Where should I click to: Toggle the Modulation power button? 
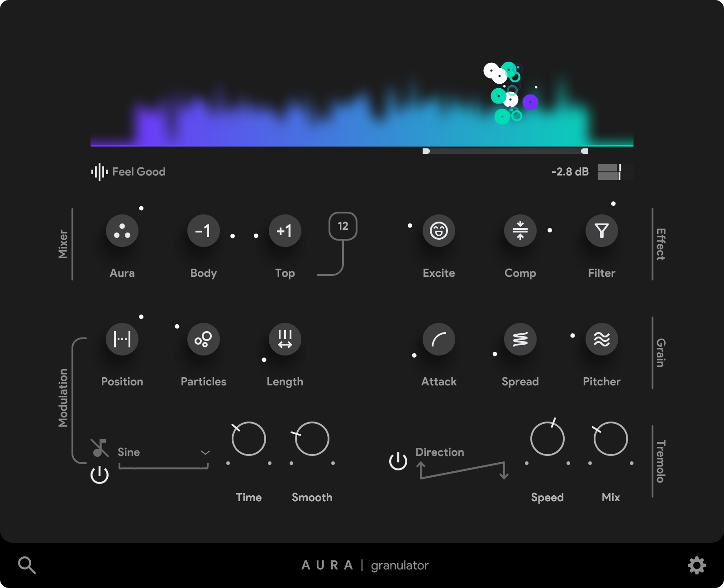(100, 475)
